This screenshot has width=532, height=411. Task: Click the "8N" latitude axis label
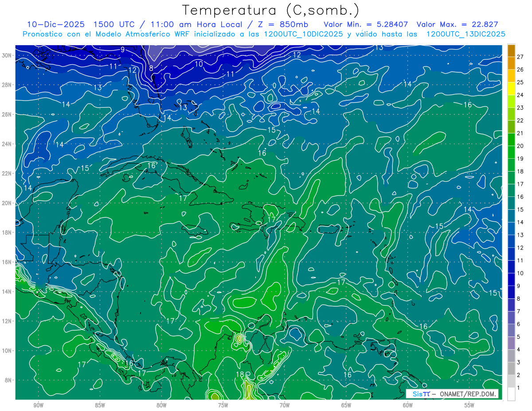tap(9, 380)
